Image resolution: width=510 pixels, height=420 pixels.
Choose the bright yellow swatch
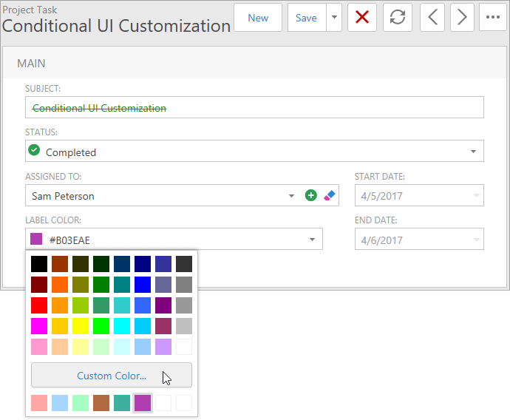coord(81,326)
